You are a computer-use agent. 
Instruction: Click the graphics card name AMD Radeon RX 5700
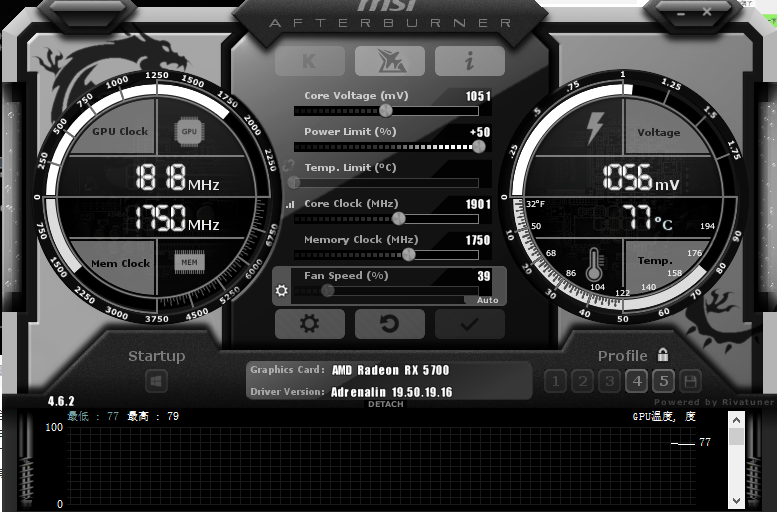point(390,370)
